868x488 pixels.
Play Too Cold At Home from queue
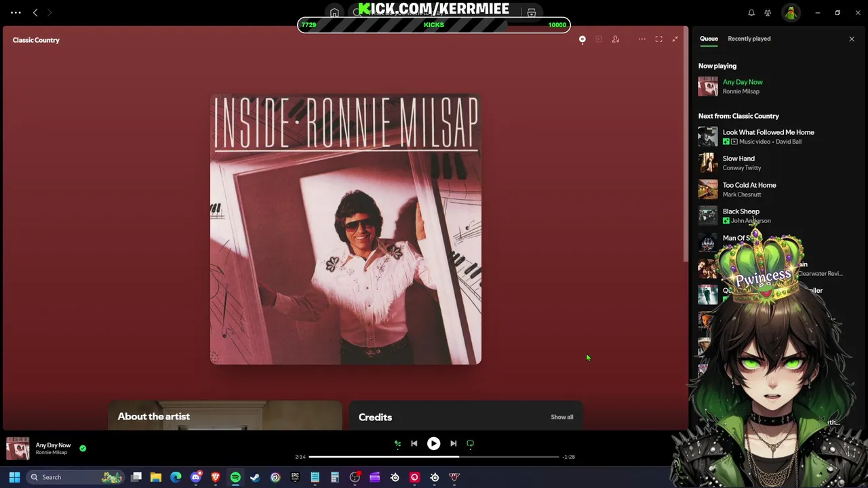(749, 185)
